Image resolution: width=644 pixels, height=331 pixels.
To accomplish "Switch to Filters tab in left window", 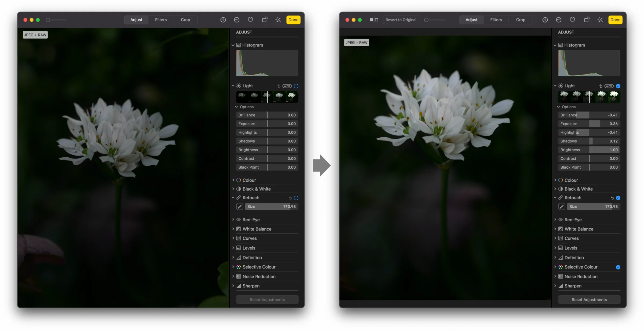I will (x=161, y=20).
